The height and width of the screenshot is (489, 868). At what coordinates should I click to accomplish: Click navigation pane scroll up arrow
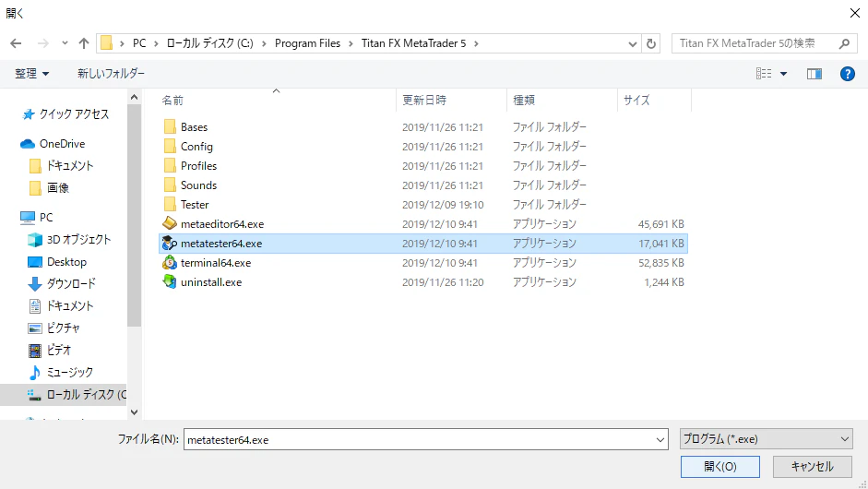[x=134, y=98]
